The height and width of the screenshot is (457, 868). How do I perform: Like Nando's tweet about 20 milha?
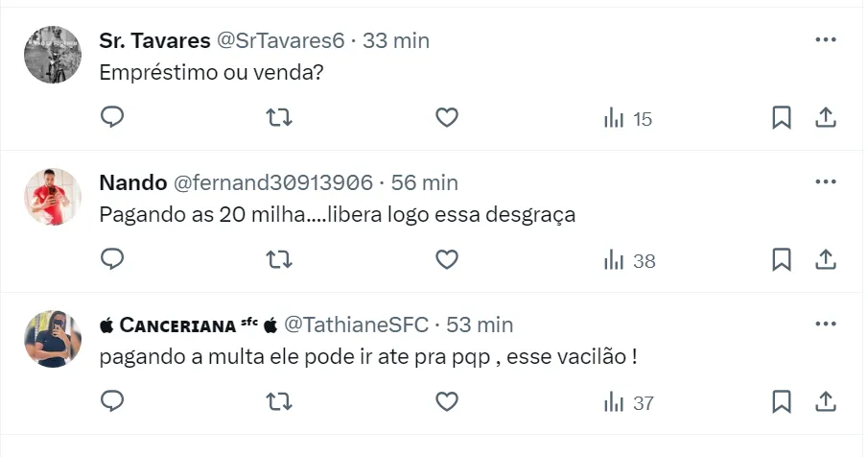[447, 259]
